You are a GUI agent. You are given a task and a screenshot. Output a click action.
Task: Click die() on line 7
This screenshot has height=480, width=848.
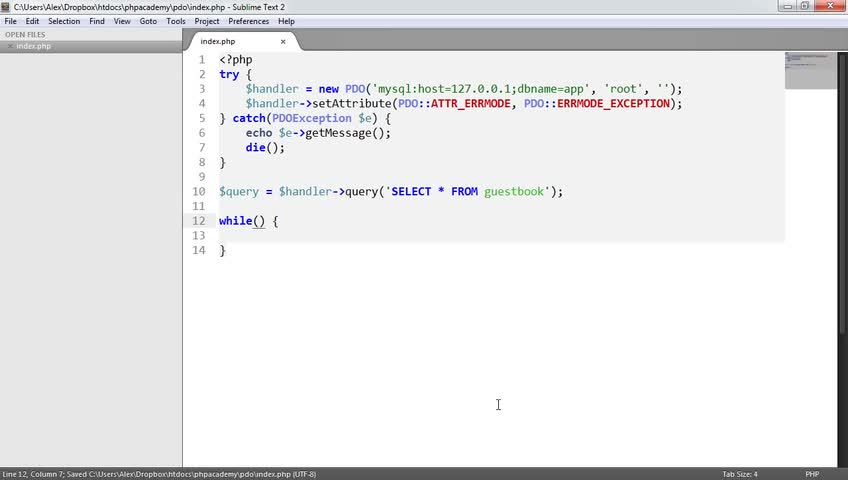(262, 148)
